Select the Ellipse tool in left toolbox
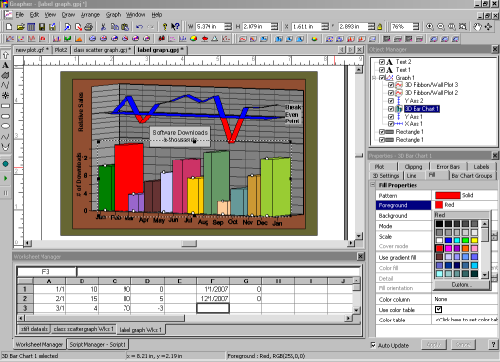 pos(5,126)
